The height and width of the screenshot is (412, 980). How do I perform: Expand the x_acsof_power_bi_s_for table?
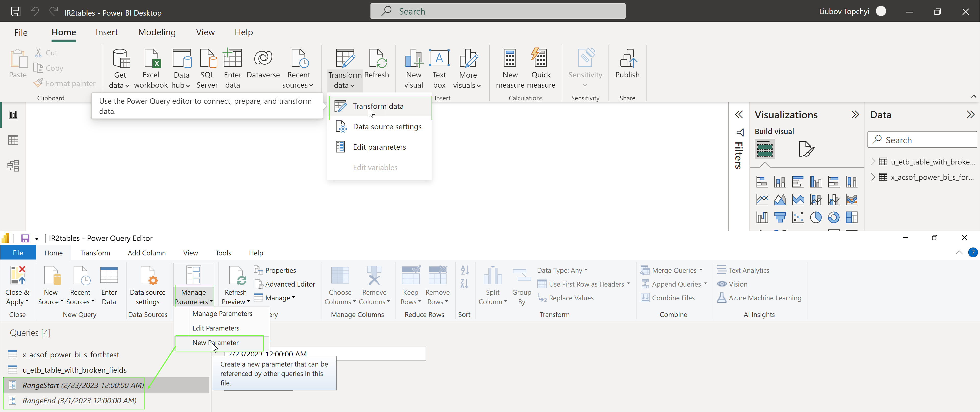point(873,177)
